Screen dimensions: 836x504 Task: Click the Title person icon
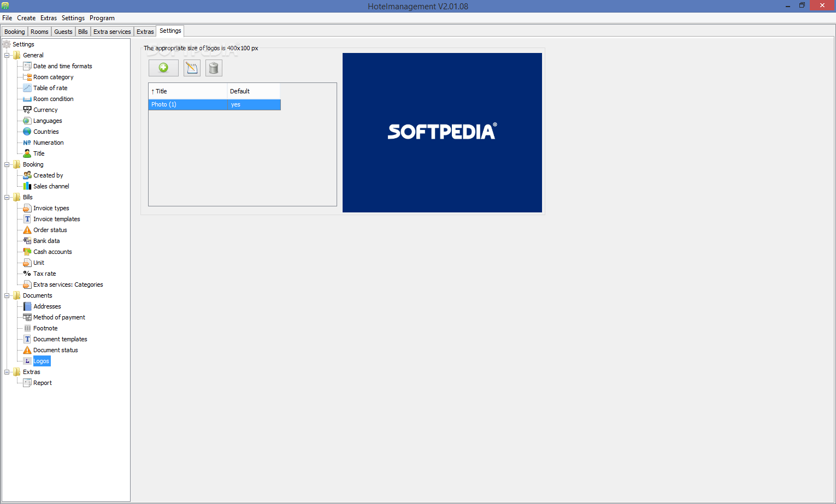coord(27,153)
